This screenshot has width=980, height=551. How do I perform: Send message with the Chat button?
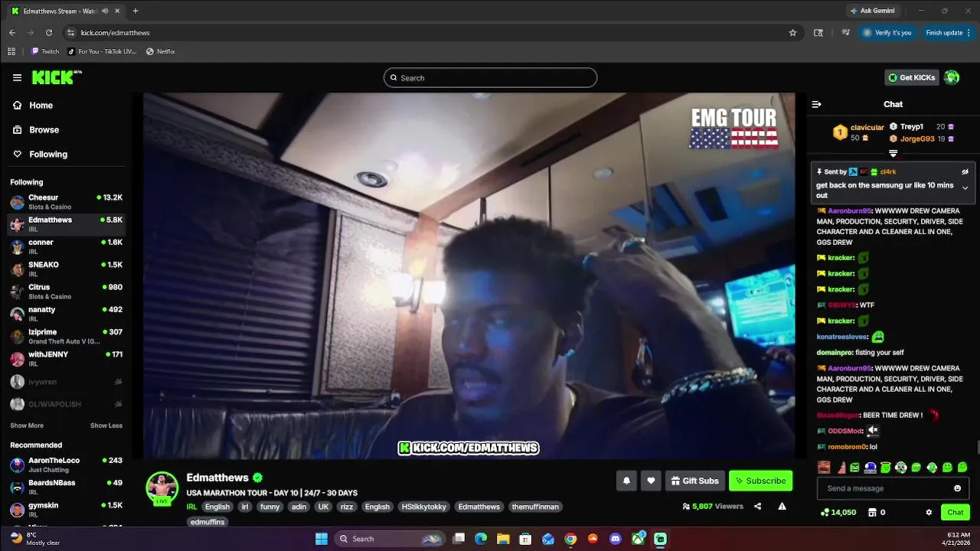[x=955, y=512]
